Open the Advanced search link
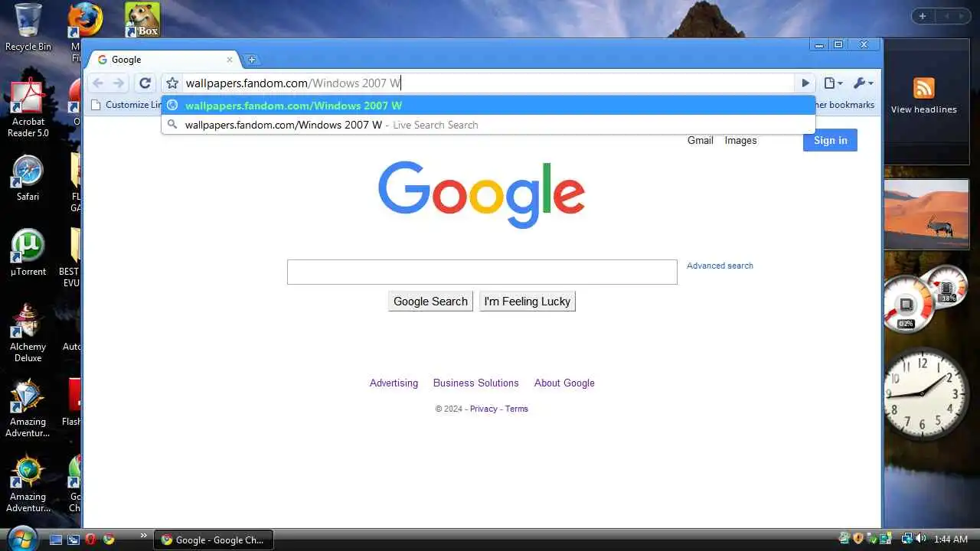The width and height of the screenshot is (980, 551). (x=720, y=266)
